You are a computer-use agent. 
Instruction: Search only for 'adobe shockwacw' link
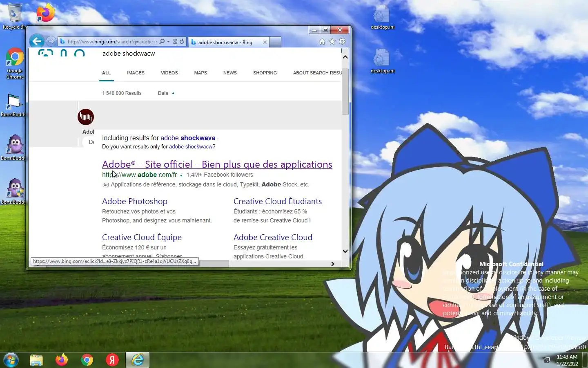click(x=192, y=147)
